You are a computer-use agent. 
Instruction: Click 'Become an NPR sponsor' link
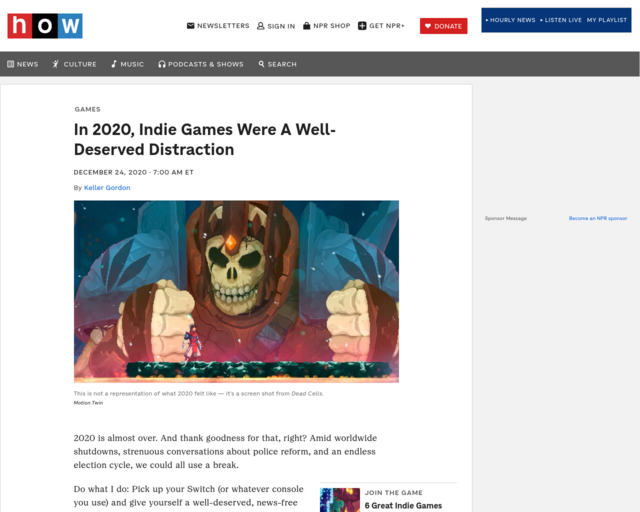598,218
